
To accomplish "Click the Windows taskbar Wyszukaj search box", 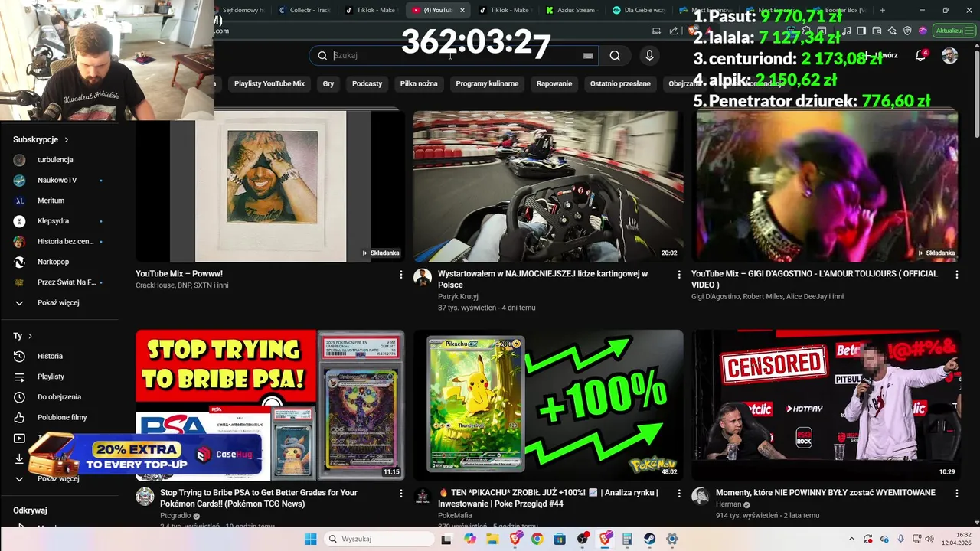I will click(379, 539).
